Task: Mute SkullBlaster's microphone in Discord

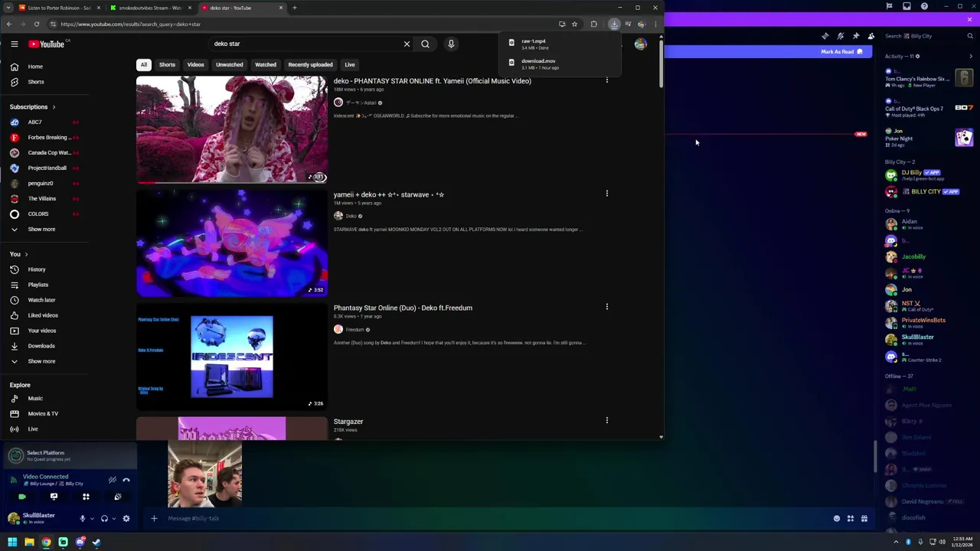Action: point(83,518)
